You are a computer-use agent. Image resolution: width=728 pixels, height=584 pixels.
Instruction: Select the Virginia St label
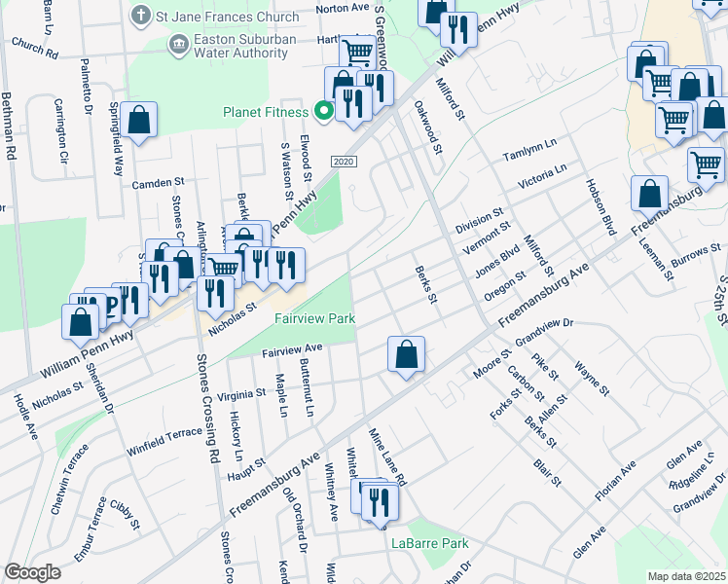241,395
